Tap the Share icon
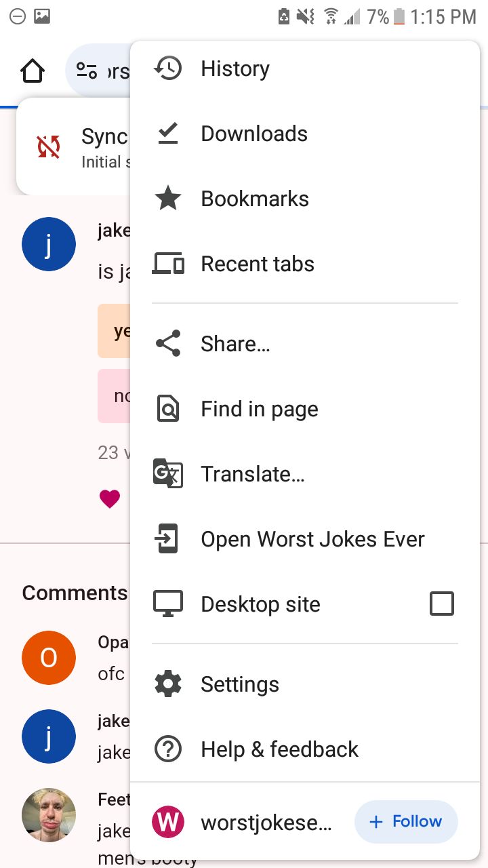This screenshot has width=488, height=868. coord(167,344)
